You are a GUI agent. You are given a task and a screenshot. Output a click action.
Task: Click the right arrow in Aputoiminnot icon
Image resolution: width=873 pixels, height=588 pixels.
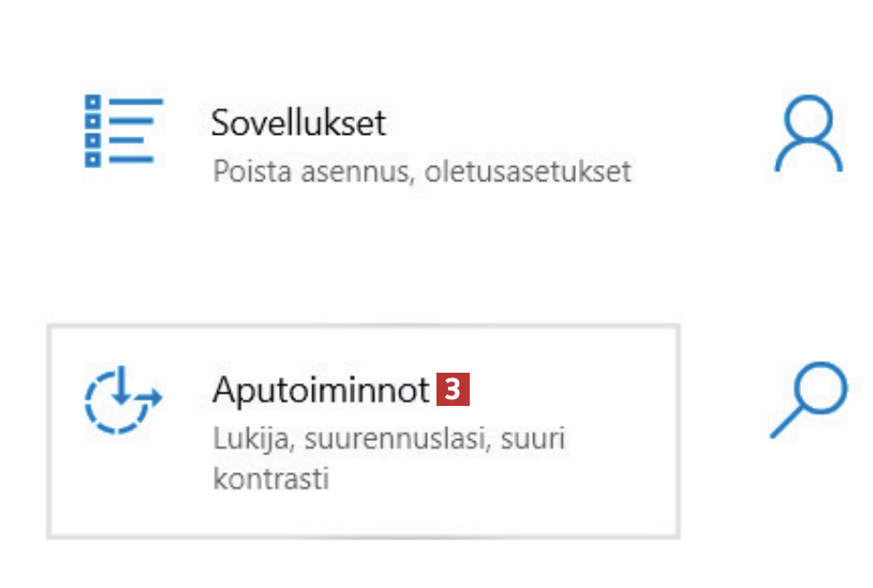coord(150,398)
